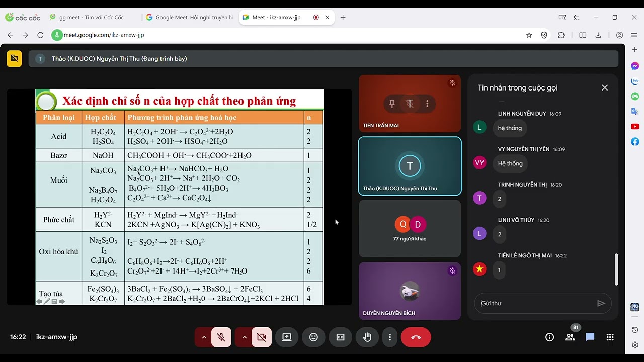Click the tab recording indicator

[x=316, y=17]
